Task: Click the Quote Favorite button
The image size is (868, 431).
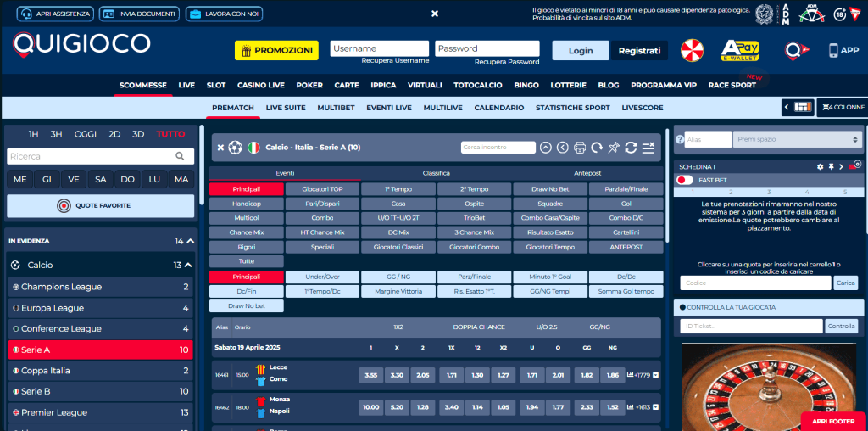Action: tap(101, 205)
